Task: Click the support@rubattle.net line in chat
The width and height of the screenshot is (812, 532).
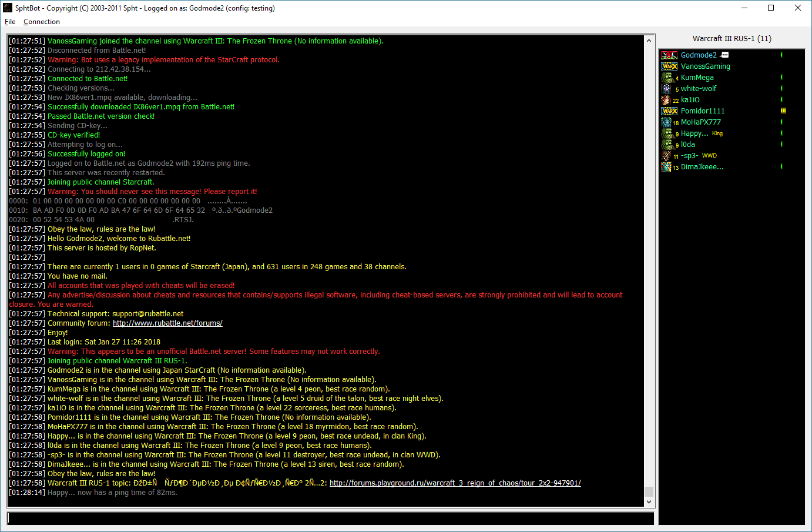Action: point(96,314)
